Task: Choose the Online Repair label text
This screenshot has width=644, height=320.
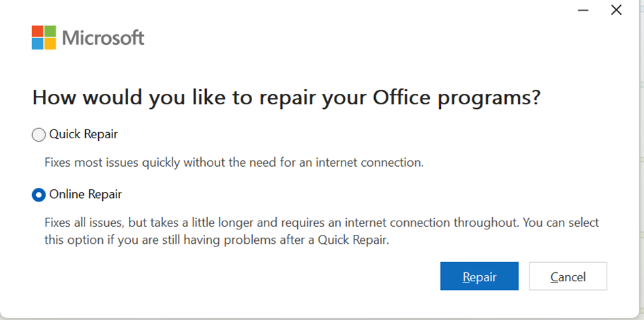Action: coord(85,194)
